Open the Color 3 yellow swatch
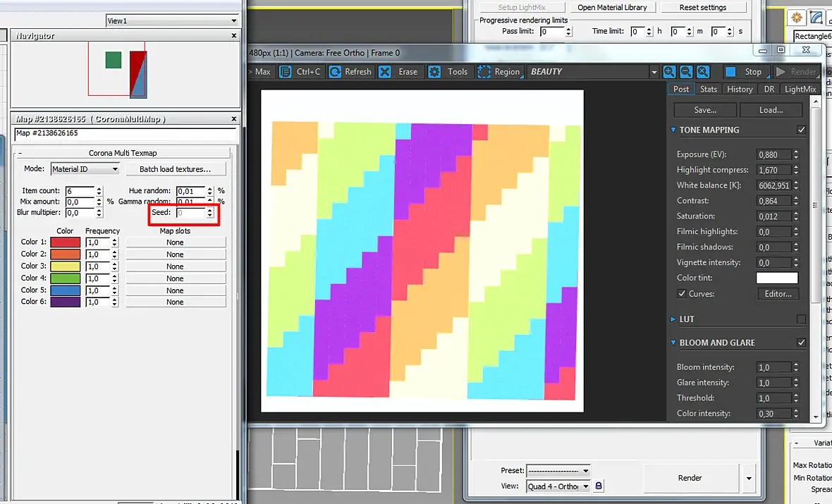 click(66, 266)
